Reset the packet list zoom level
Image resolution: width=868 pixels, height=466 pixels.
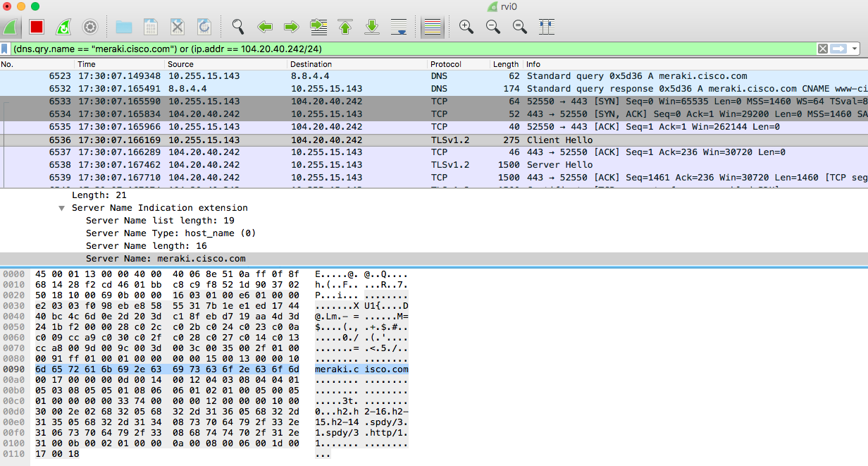[x=519, y=26]
